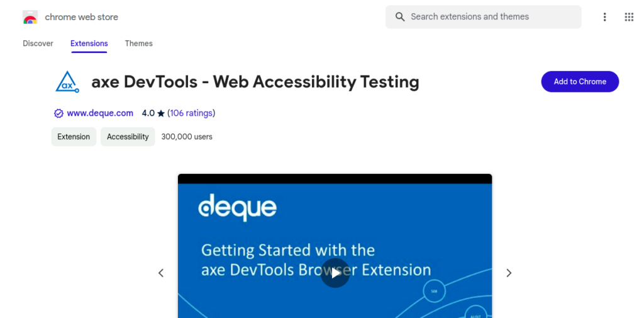Switch to the Discover tab
The image size is (644, 318).
[38, 43]
